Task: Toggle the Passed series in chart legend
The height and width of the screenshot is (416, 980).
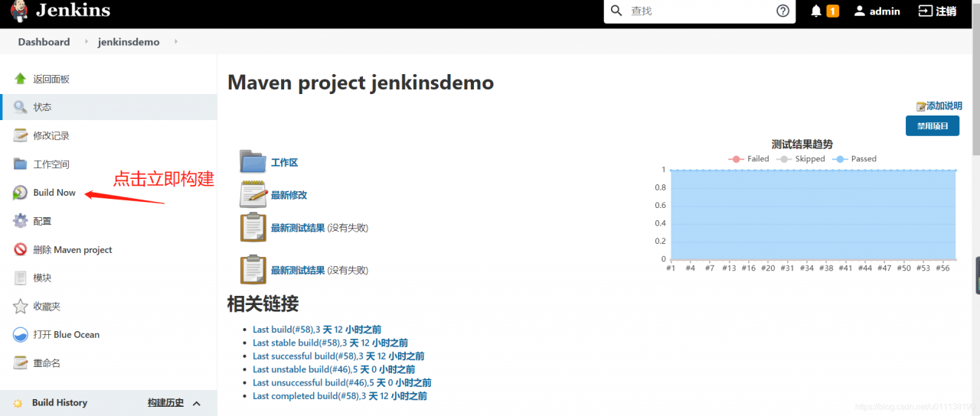Action: 854,159
